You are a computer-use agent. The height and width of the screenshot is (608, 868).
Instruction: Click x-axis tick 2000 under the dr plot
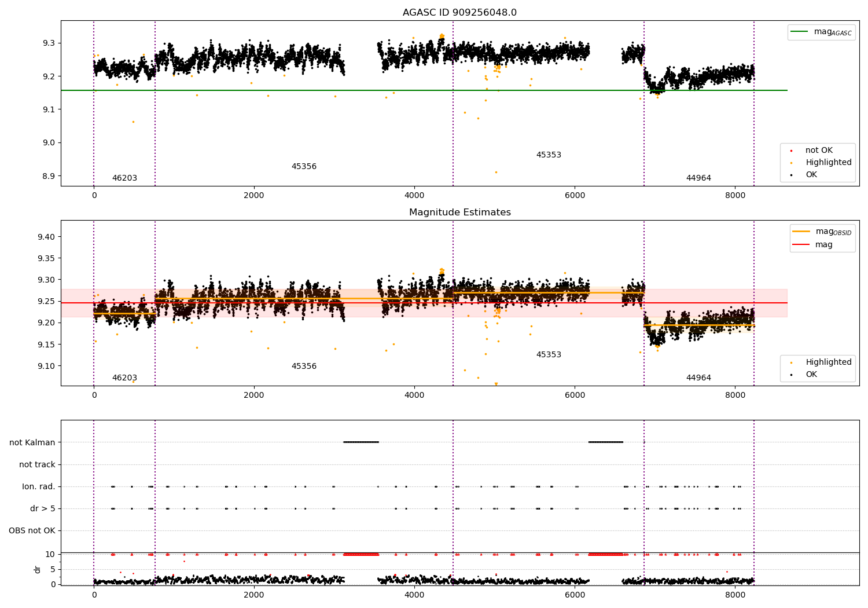tap(254, 595)
